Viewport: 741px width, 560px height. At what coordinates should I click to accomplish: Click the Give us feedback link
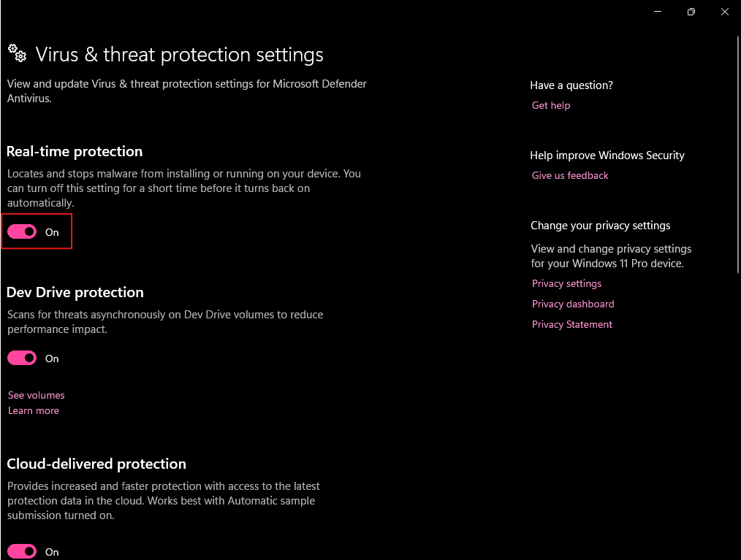click(570, 175)
